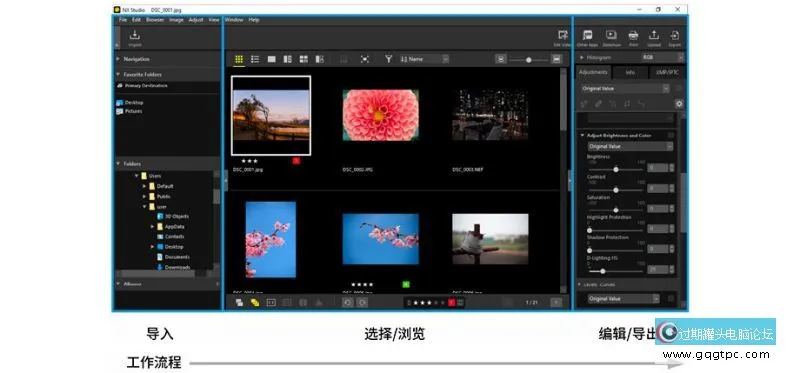Expand the Albums panel
The height and width of the screenshot is (373, 800).
[x=118, y=284]
